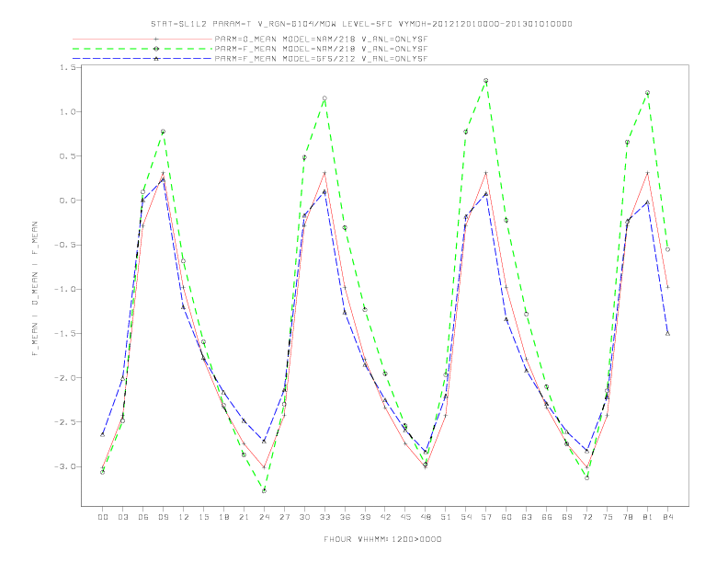Image resolution: width=728 pixels, height=563 pixels.
Task: Click the green circle marker peak at hour 09
Action: pyautogui.click(x=163, y=132)
